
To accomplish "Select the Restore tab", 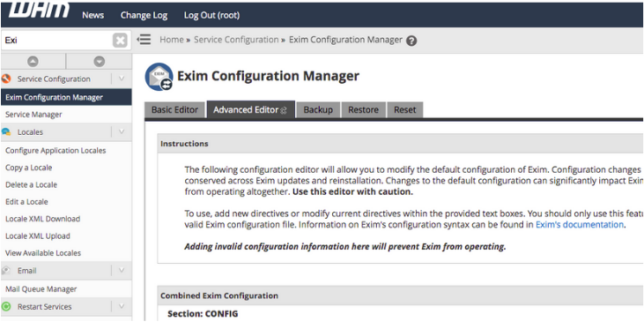I will click(363, 109).
